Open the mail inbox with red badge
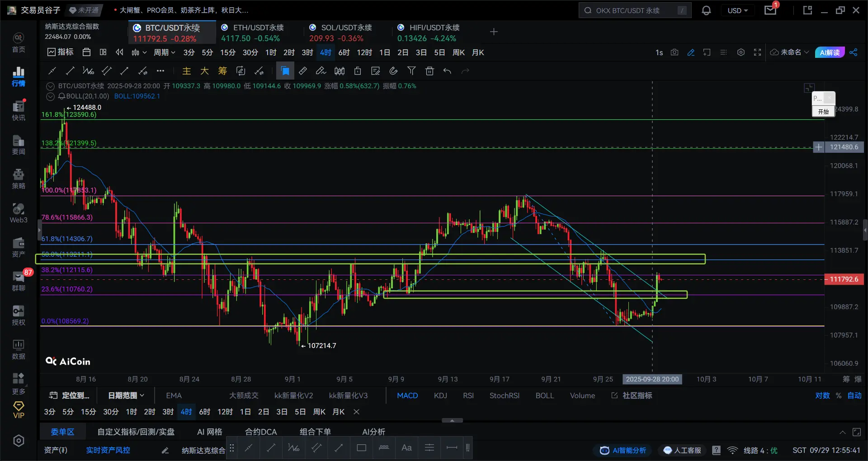868x461 pixels. (770, 10)
